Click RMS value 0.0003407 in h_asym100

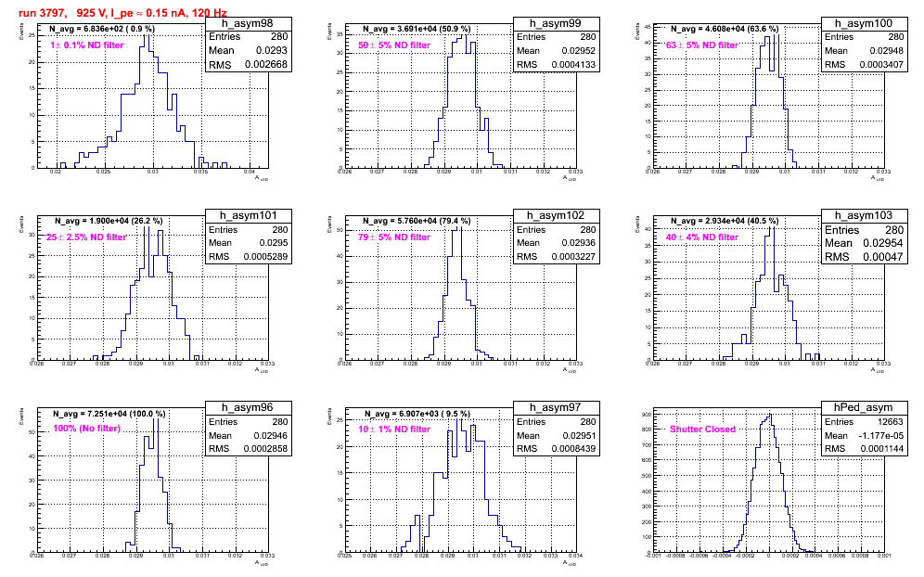click(881, 65)
